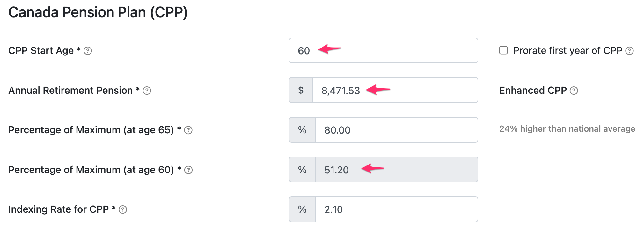Edit the Indexing Rate field showing 2.10
This screenshot has width=644, height=227.
tap(397, 209)
